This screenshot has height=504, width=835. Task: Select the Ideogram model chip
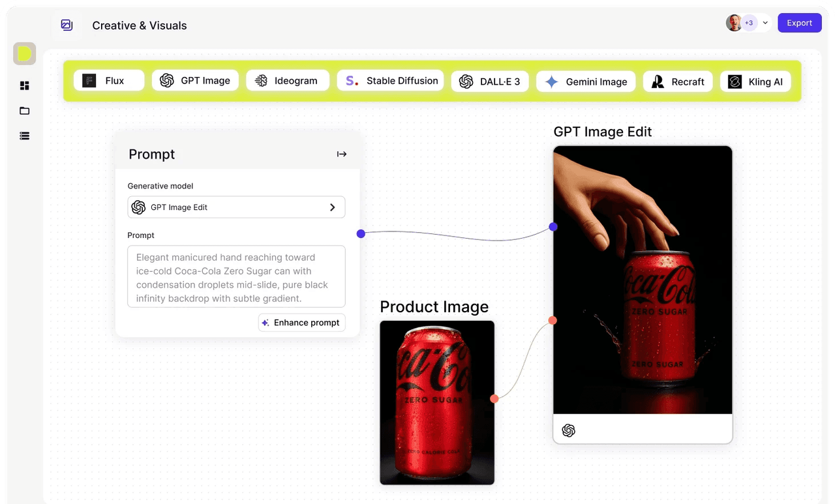(x=288, y=81)
